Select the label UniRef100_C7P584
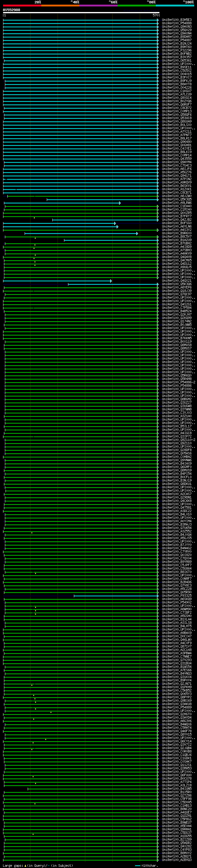This screenshot has width=197, height=868. point(177,308)
